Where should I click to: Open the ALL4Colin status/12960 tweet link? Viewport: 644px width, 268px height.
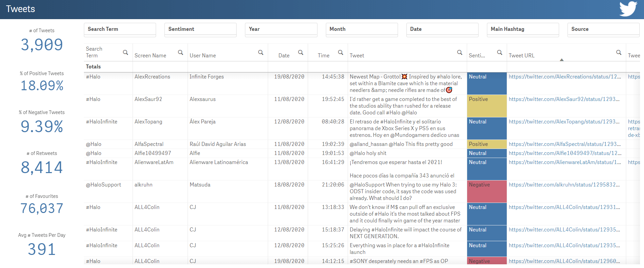tap(564, 261)
